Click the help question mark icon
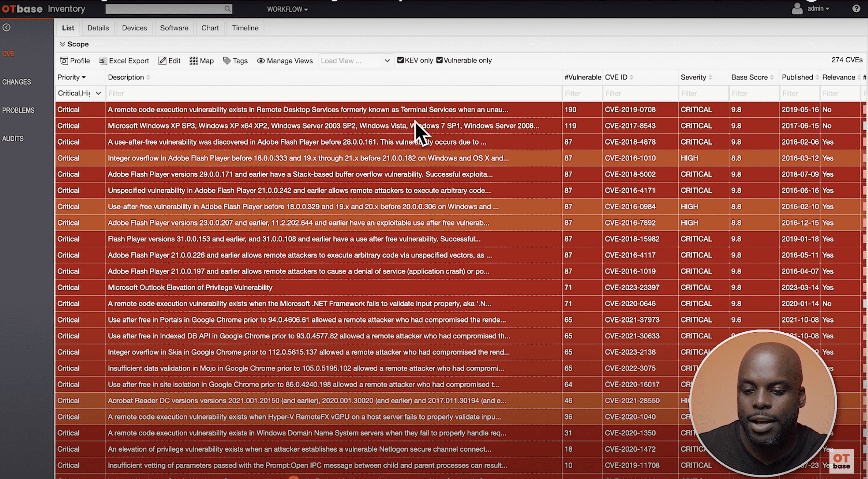868x479 pixels. pyautogui.click(x=856, y=9)
